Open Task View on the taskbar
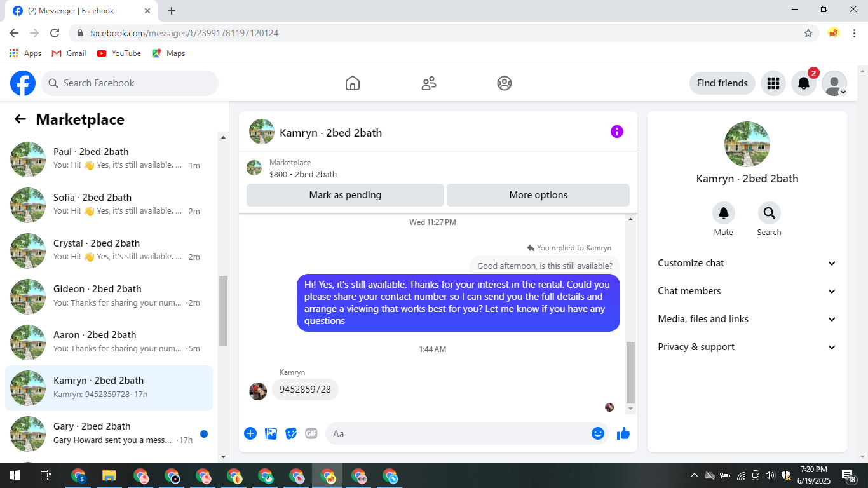 pyautogui.click(x=46, y=475)
